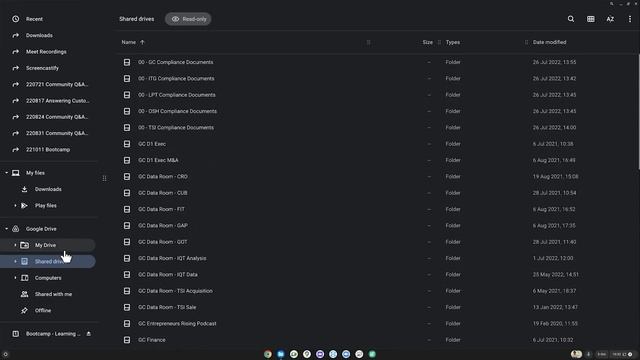Click the GC Finance drive icon

pos(127,340)
